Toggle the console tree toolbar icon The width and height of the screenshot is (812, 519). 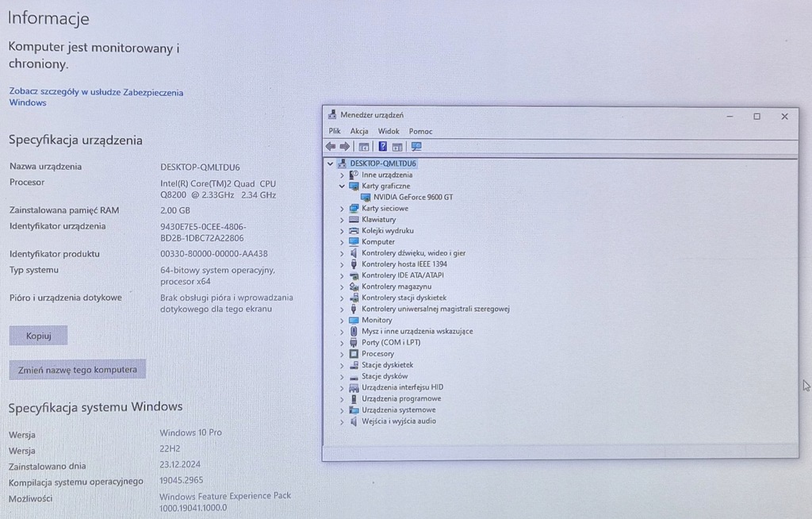pyautogui.click(x=364, y=147)
